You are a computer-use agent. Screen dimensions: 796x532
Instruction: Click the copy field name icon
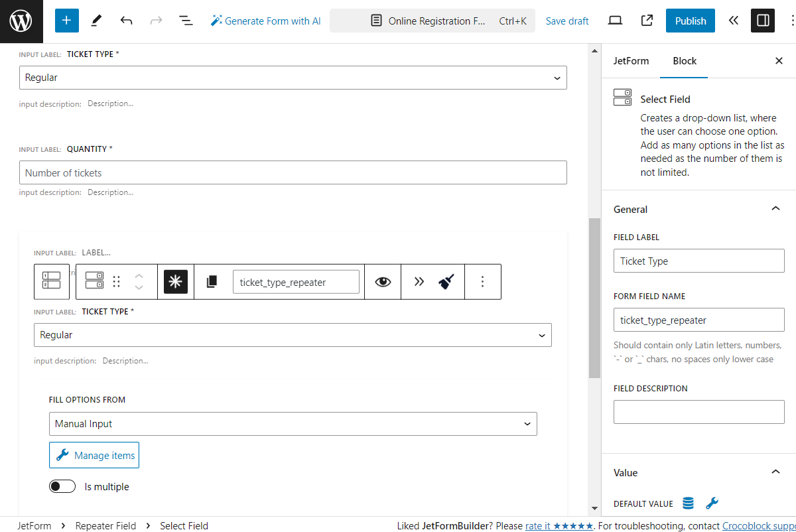(x=212, y=281)
